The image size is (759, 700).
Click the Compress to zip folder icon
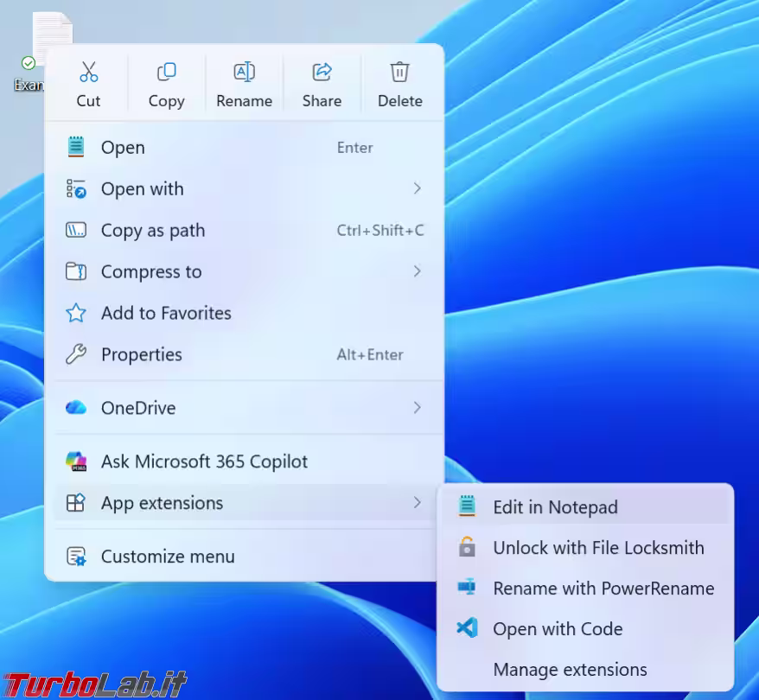click(x=76, y=271)
